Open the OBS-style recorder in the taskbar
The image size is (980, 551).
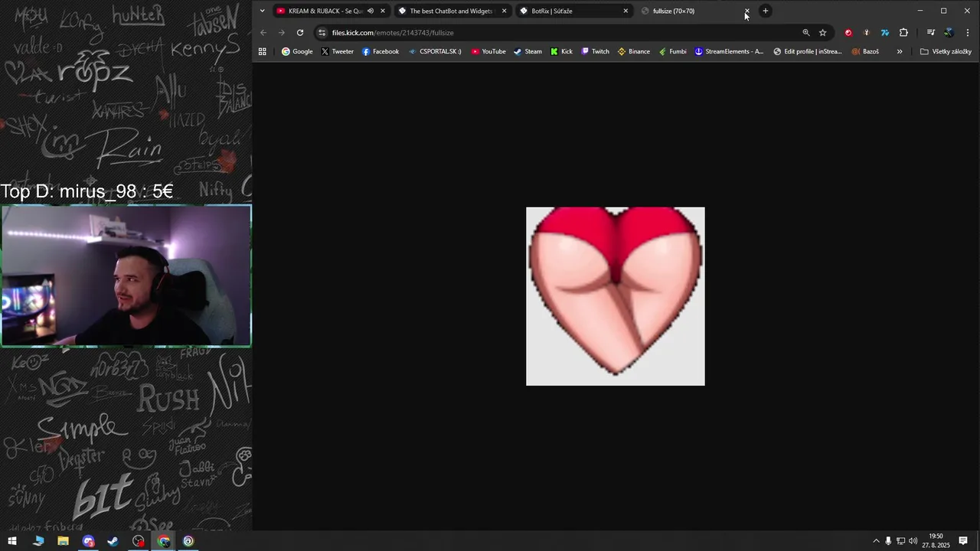point(139,541)
